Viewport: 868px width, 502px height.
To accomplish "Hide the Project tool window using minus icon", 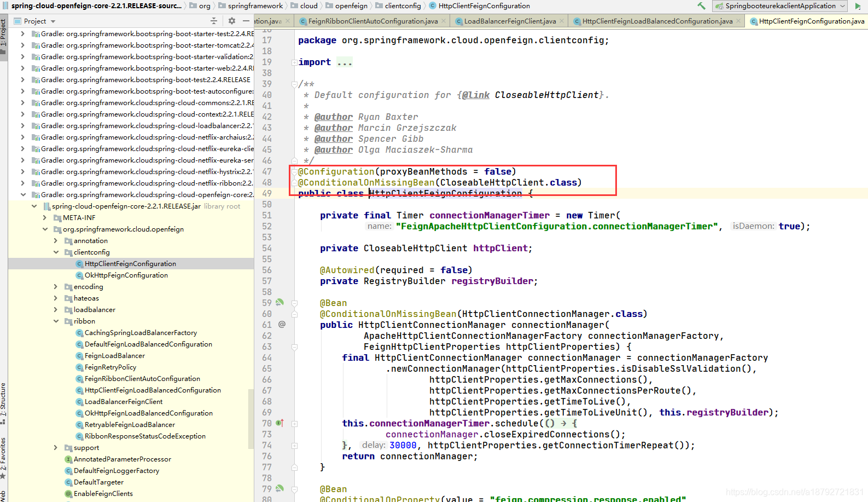I will 246,21.
